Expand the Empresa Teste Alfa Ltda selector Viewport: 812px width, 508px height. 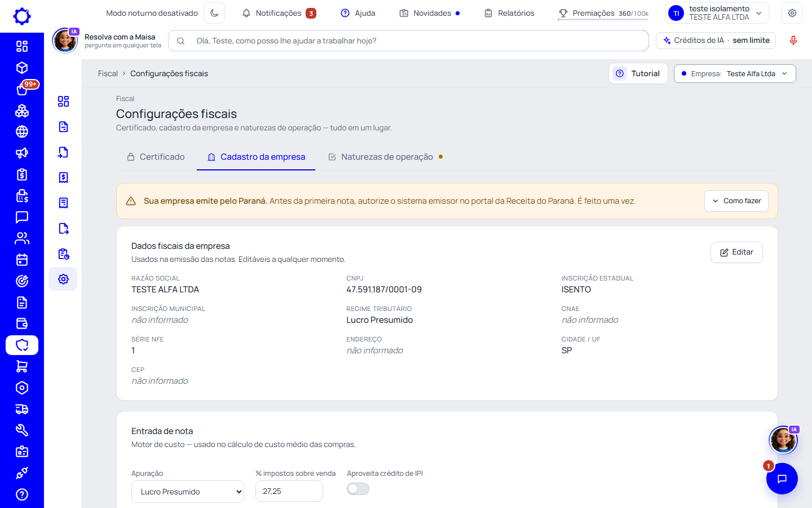click(x=735, y=73)
